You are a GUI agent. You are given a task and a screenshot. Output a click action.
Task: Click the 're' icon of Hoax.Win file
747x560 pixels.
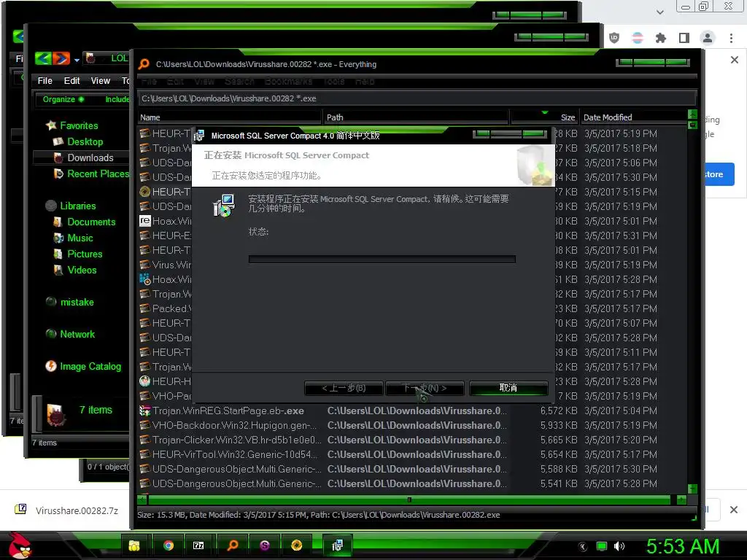point(145,221)
